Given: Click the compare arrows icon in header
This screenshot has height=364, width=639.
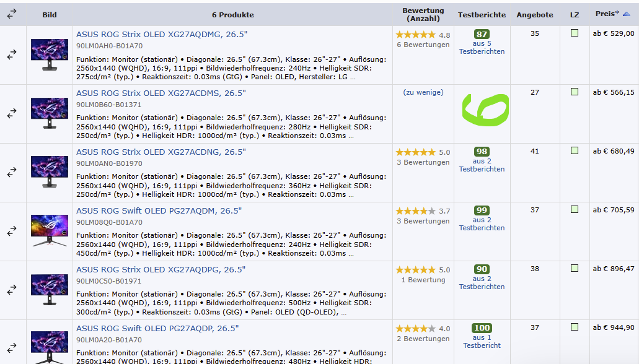Looking at the screenshot, I should (x=12, y=14).
